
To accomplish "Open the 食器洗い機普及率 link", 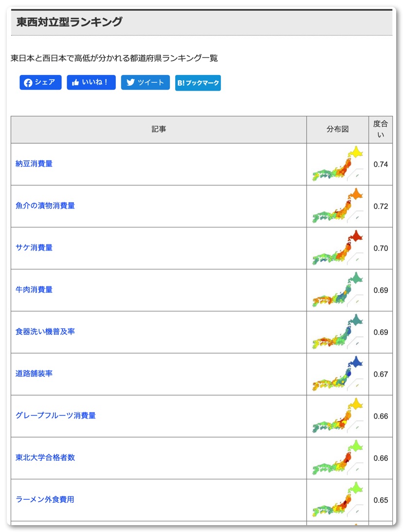I will tap(45, 331).
